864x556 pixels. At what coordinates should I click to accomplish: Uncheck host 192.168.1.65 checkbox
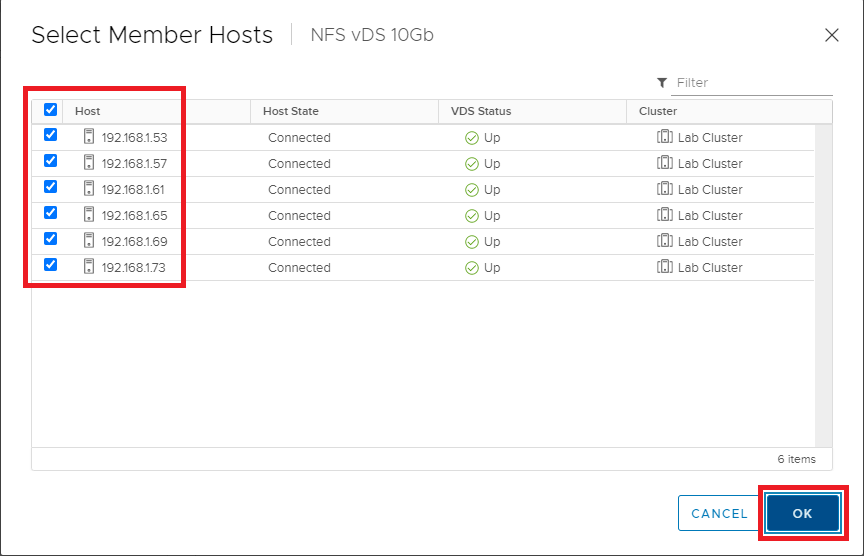51,213
